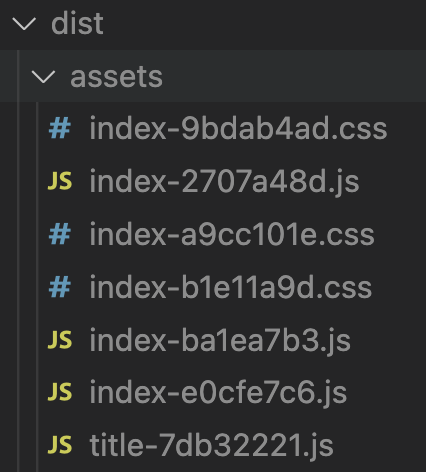Image resolution: width=426 pixels, height=472 pixels.
Task: Collapse the dist folder chevron
Action: (24, 24)
